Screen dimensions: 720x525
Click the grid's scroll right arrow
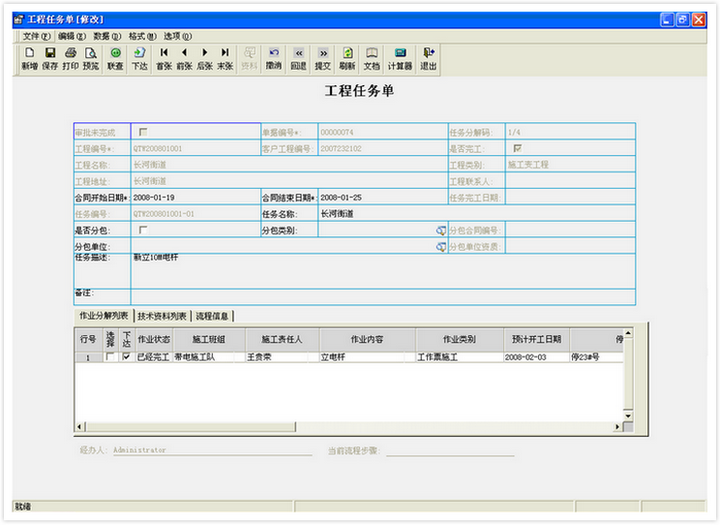[618, 427]
